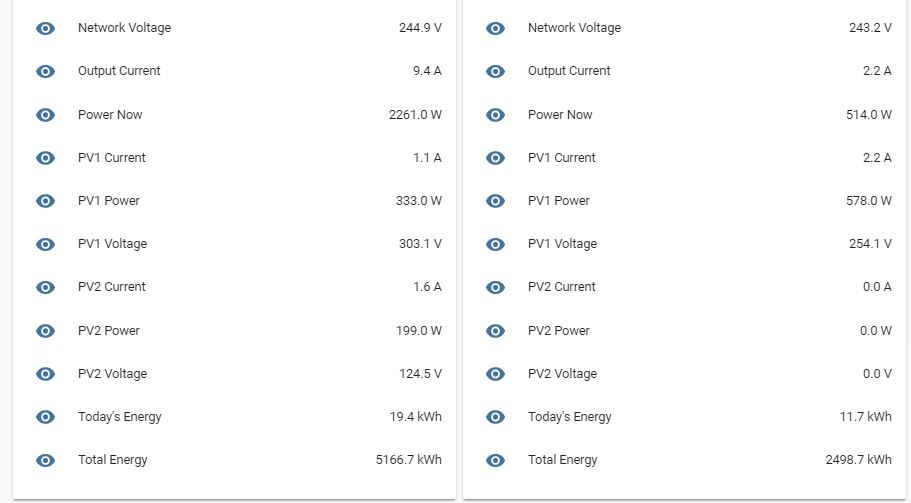The height and width of the screenshot is (503, 911).
Task: Click the eye icon for Output Current 9.4 A
Action: coord(45,72)
